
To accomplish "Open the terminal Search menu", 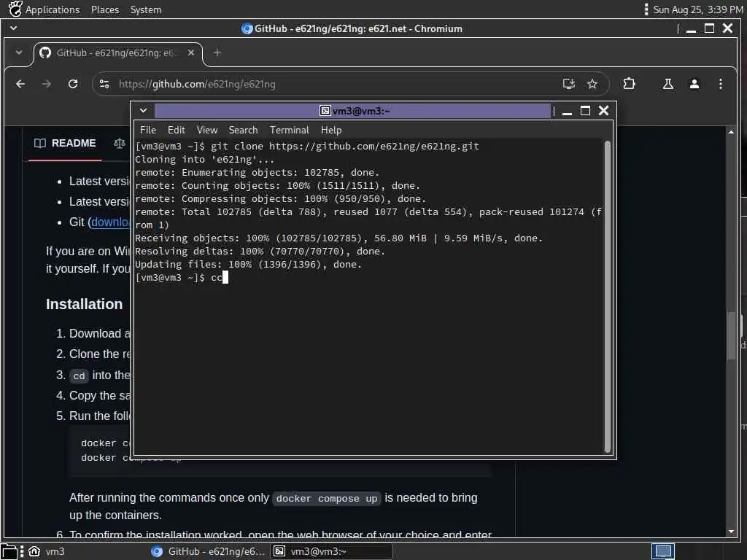I will click(x=243, y=130).
